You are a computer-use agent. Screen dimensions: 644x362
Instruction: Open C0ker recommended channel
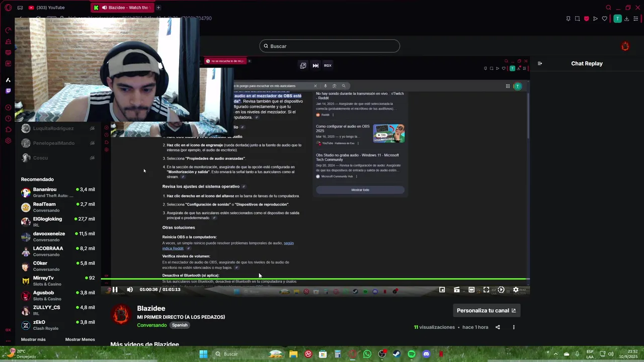(58, 266)
